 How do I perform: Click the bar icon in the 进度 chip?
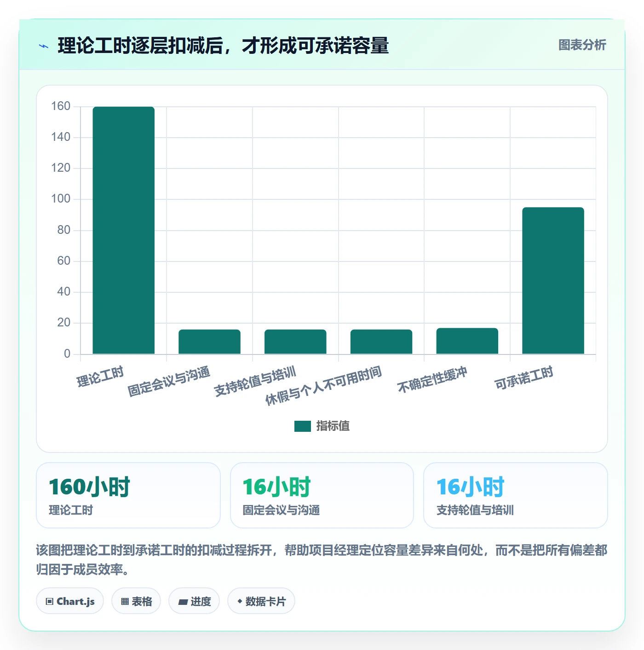[x=183, y=602]
